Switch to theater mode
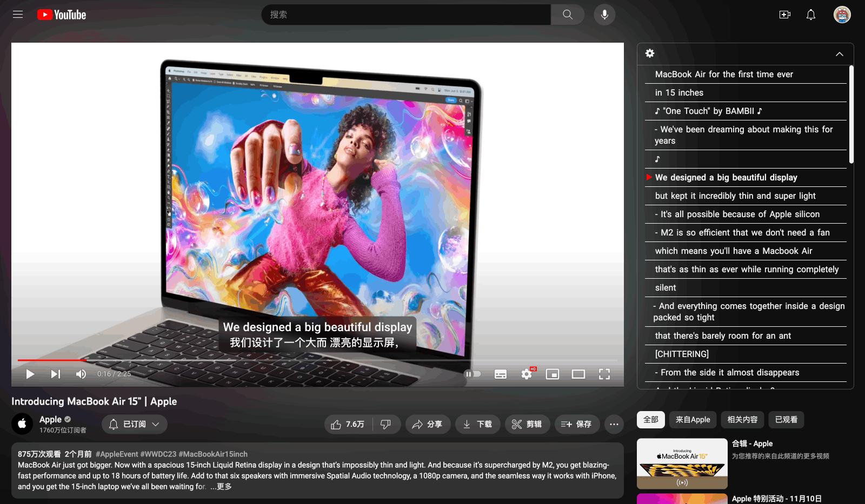The image size is (865, 504). click(x=578, y=374)
